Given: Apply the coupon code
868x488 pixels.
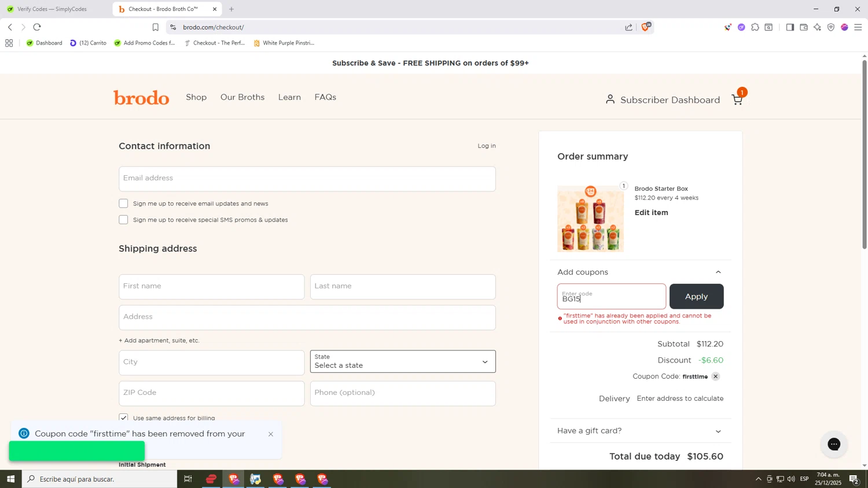Looking at the screenshot, I should [696, 296].
